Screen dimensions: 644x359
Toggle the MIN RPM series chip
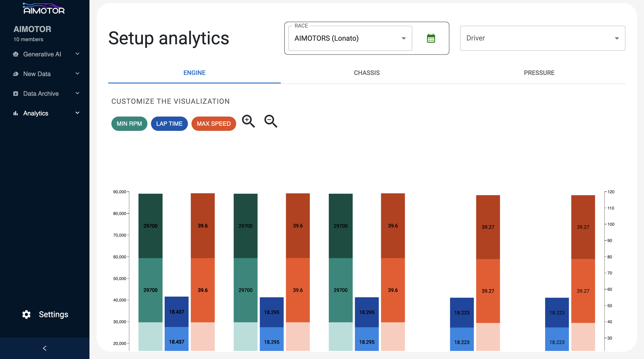(129, 123)
